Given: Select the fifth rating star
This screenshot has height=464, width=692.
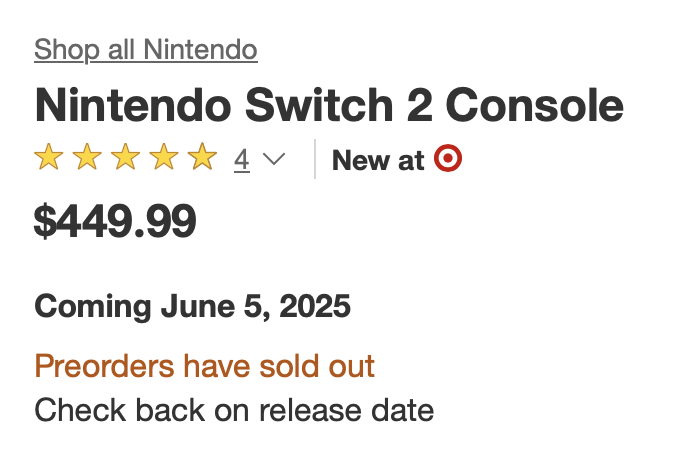Looking at the screenshot, I should [202, 158].
